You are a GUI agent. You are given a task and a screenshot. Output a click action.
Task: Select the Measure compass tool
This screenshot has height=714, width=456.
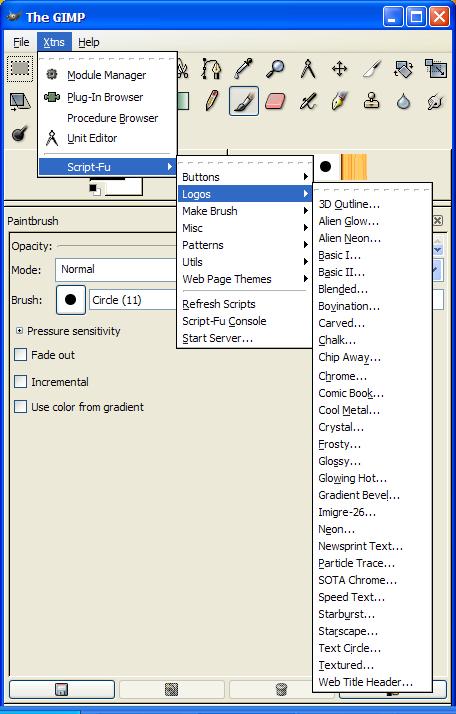tap(307, 69)
